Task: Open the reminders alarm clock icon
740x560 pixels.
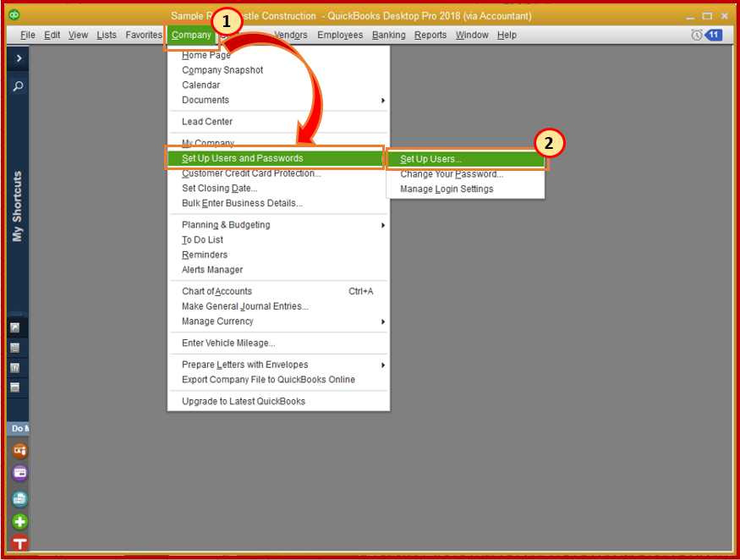Action: (x=697, y=35)
